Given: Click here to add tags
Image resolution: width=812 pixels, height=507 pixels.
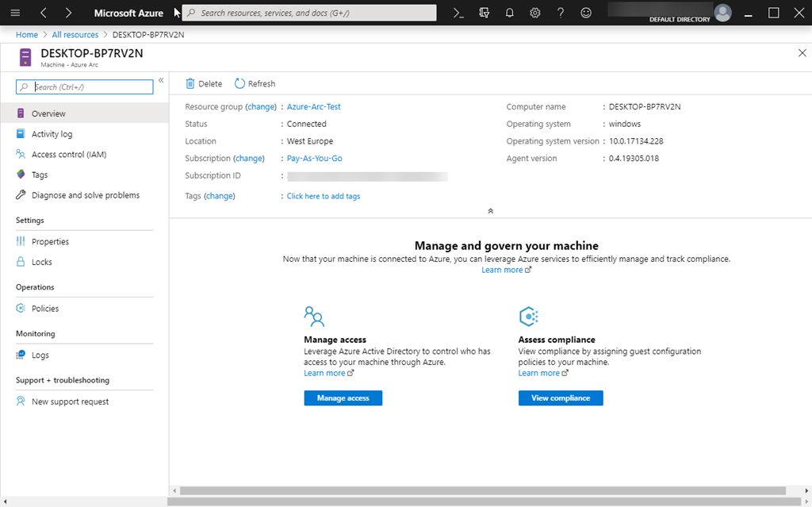Looking at the screenshot, I should pos(324,196).
